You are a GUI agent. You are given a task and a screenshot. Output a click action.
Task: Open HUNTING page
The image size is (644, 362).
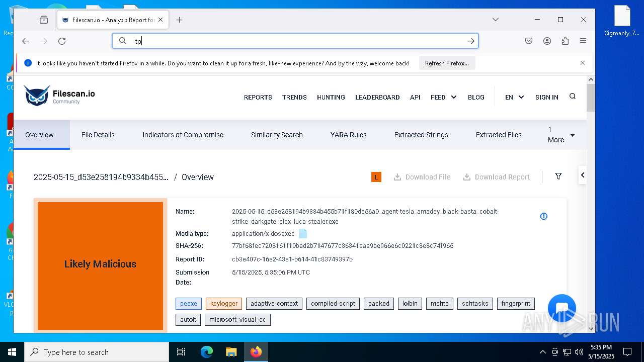(331, 97)
